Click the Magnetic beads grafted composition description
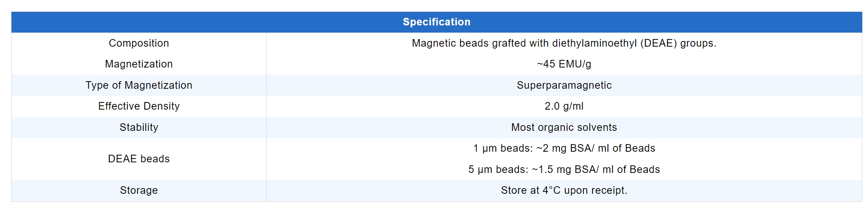The height and width of the screenshot is (212, 868). click(564, 43)
